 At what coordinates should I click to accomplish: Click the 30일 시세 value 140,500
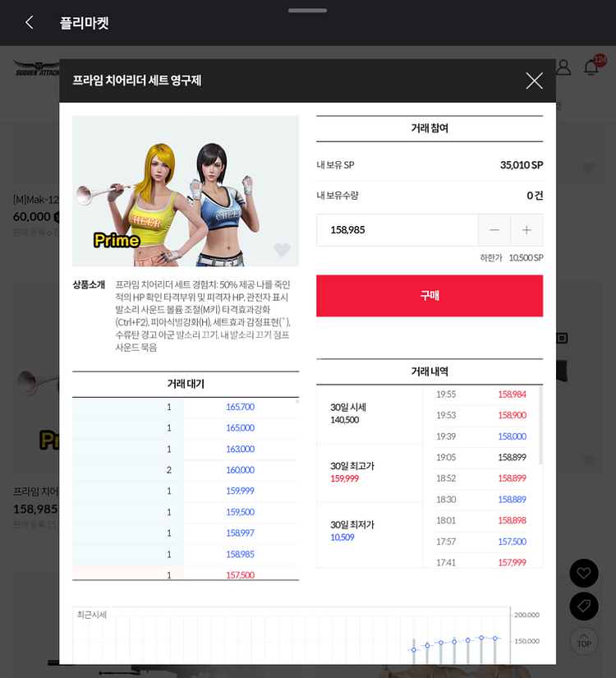point(344,420)
